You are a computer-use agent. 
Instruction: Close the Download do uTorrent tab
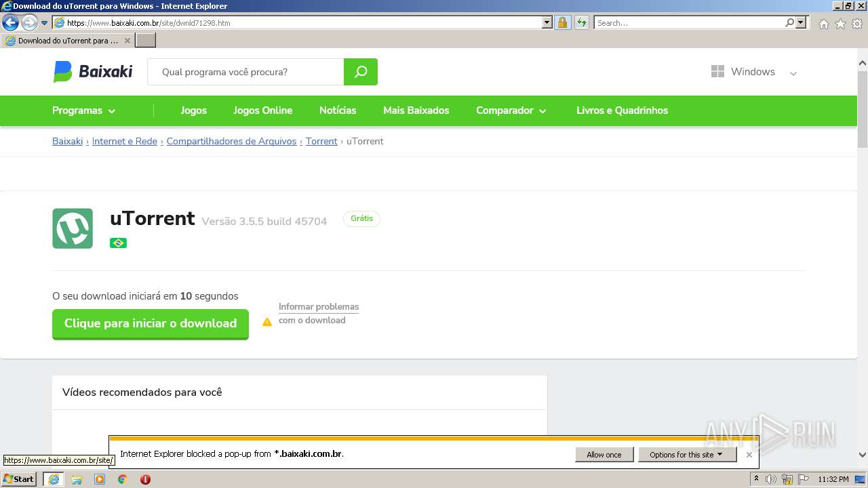point(127,41)
